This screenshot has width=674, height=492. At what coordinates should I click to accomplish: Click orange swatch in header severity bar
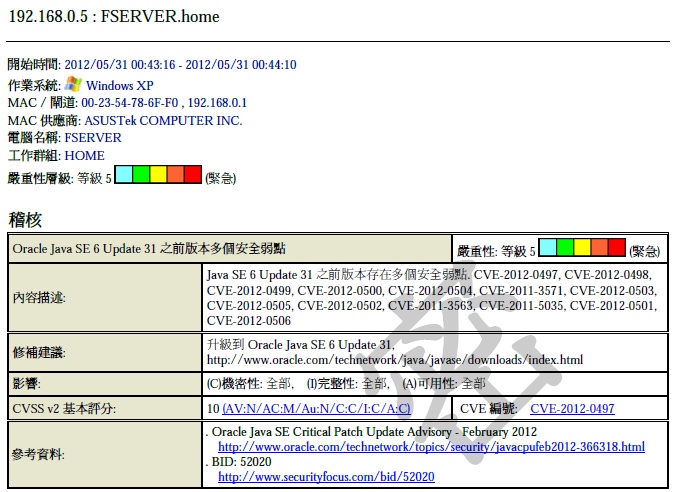175,174
